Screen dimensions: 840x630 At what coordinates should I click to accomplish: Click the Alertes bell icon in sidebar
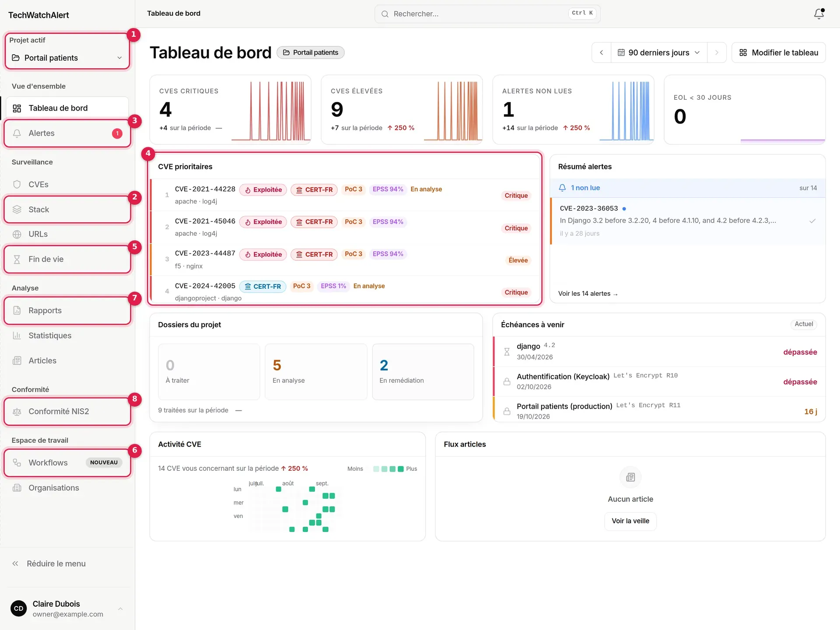[17, 133]
